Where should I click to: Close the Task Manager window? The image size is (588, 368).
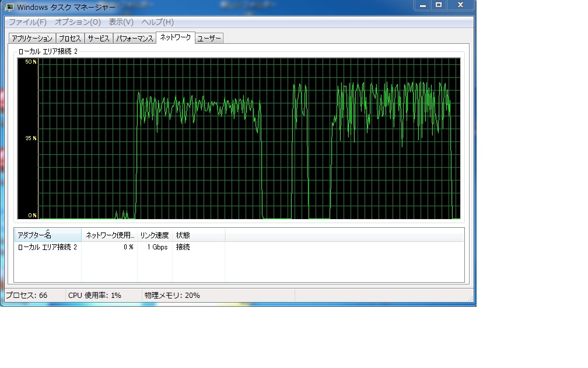click(460, 5)
